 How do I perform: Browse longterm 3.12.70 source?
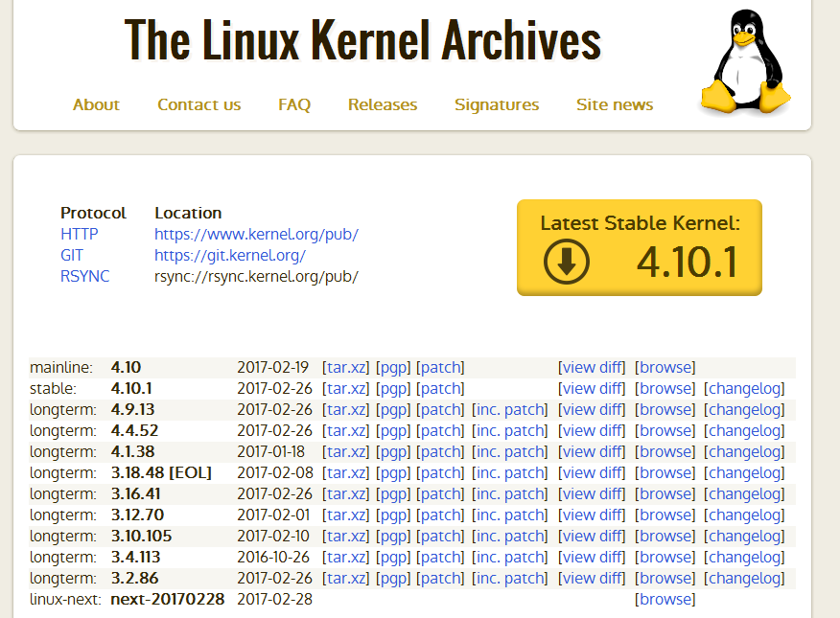click(x=665, y=515)
